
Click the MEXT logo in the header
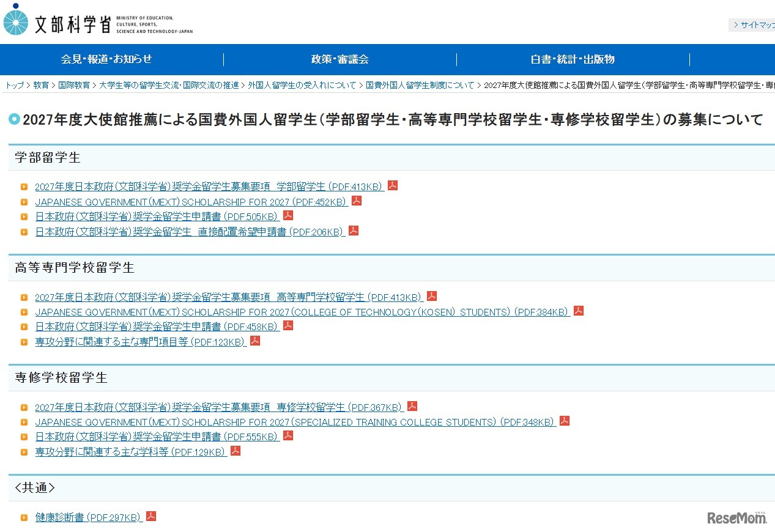pos(98,23)
